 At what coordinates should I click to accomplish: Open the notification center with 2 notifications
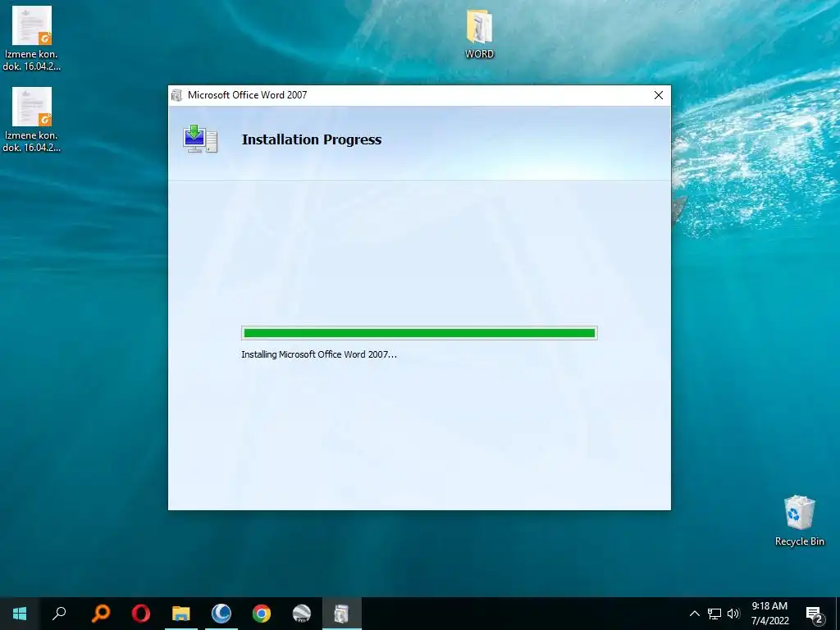point(815,614)
